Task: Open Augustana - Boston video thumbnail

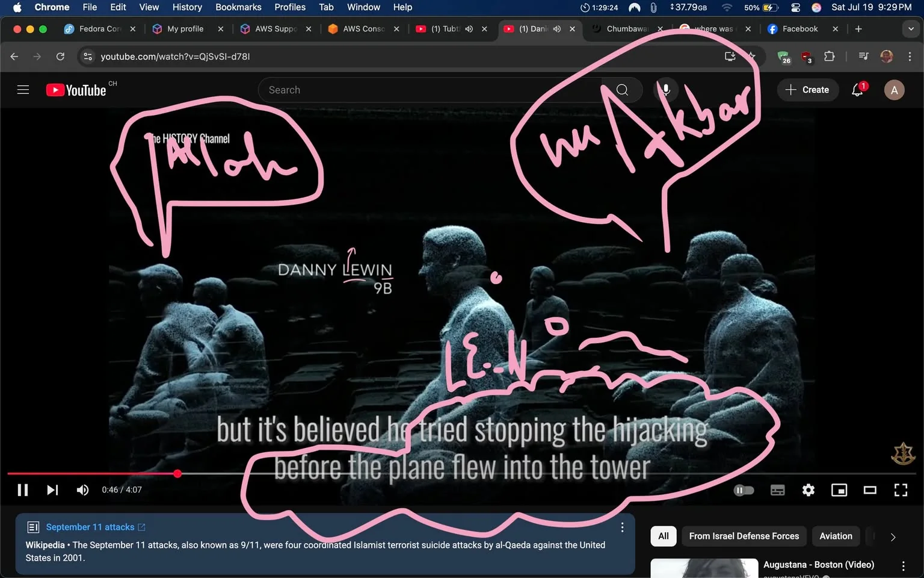Action: pyautogui.click(x=704, y=568)
